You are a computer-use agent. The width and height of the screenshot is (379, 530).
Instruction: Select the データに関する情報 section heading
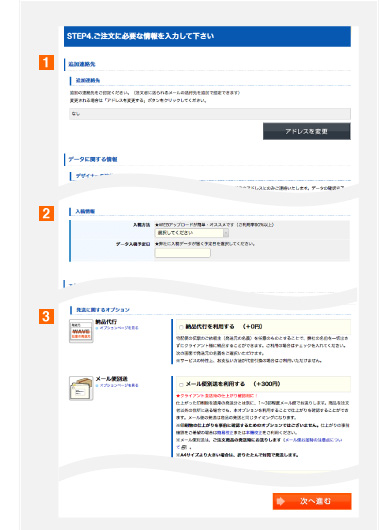point(93,159)
